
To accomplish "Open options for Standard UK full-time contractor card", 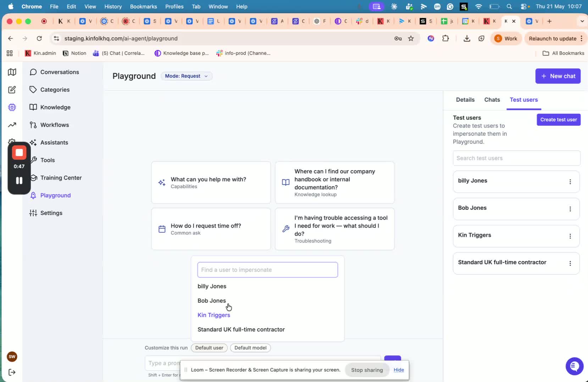I will pos(570,264).
